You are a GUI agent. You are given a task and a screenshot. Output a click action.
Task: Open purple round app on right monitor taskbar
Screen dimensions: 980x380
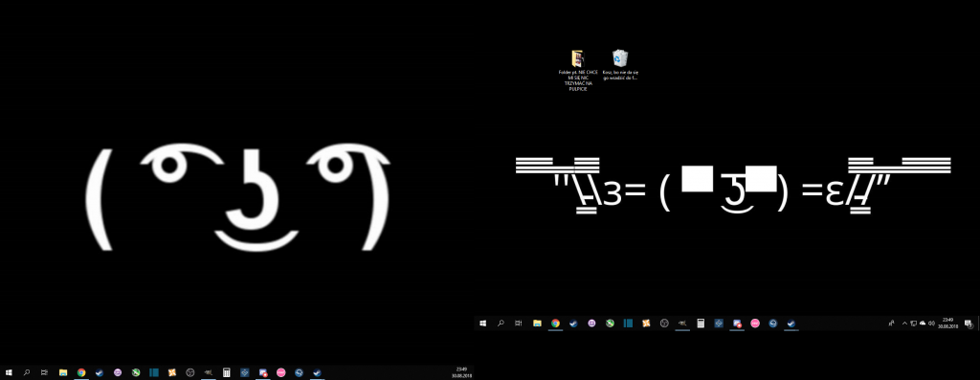pyautogui.click(x=591, y=324)
